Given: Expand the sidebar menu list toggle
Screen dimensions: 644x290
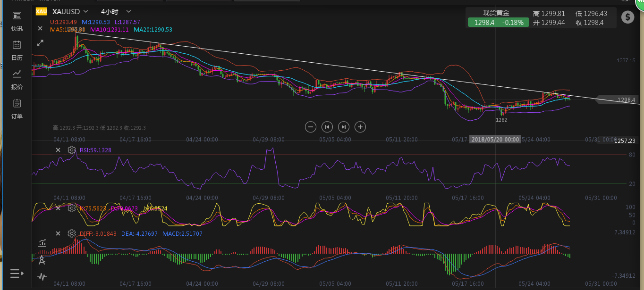Looking at the screenshot, I should (17, 273).
